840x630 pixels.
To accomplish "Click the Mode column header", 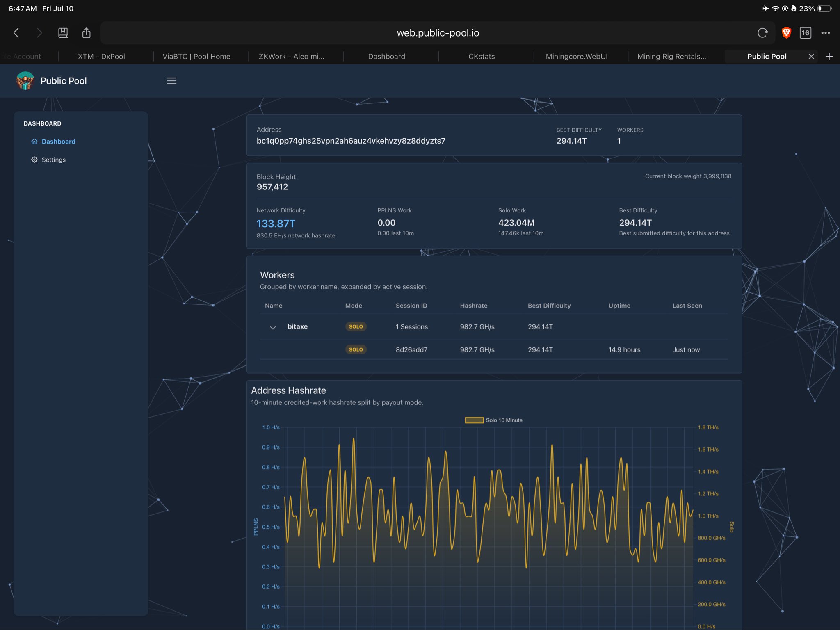I will pyautogui.click(x=354, y=306).
